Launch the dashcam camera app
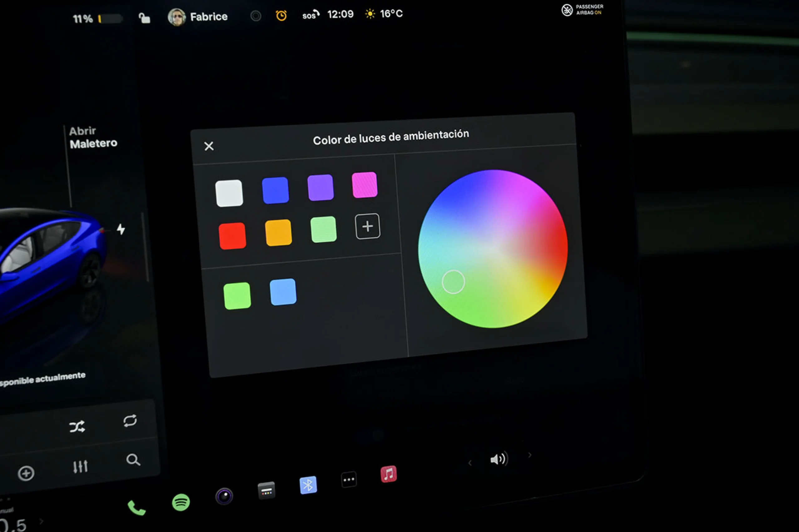This screenshot has height=532, width=799. [x=224, y=496]
